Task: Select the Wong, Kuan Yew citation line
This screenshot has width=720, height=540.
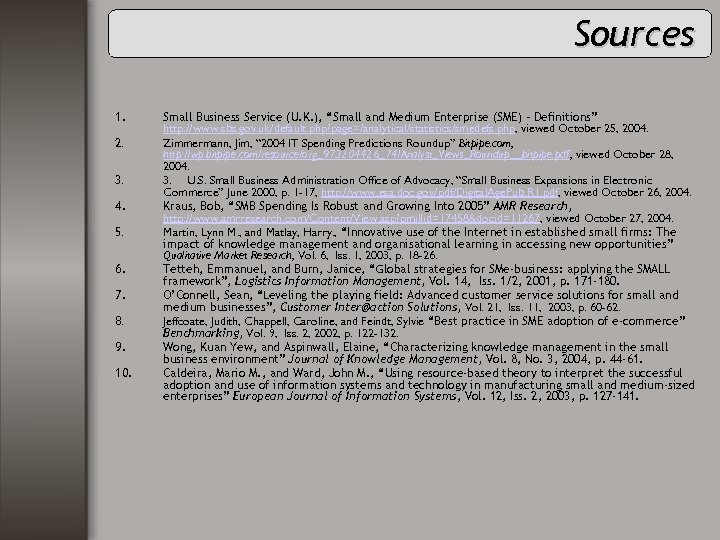Action: (x=416, y=347)
